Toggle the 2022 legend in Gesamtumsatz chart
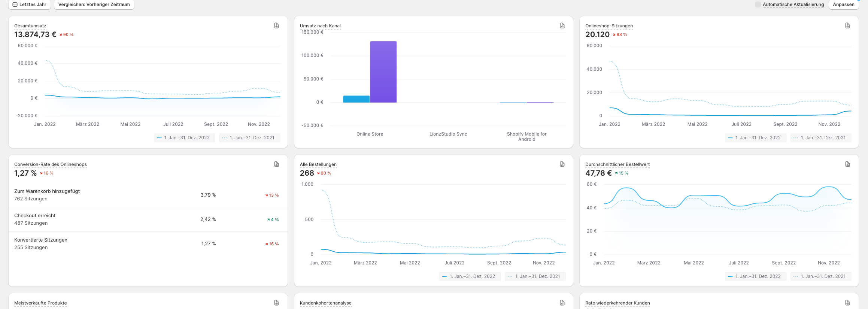The height and width of the screenshot is (309, 868). click(x=184, y=138)
